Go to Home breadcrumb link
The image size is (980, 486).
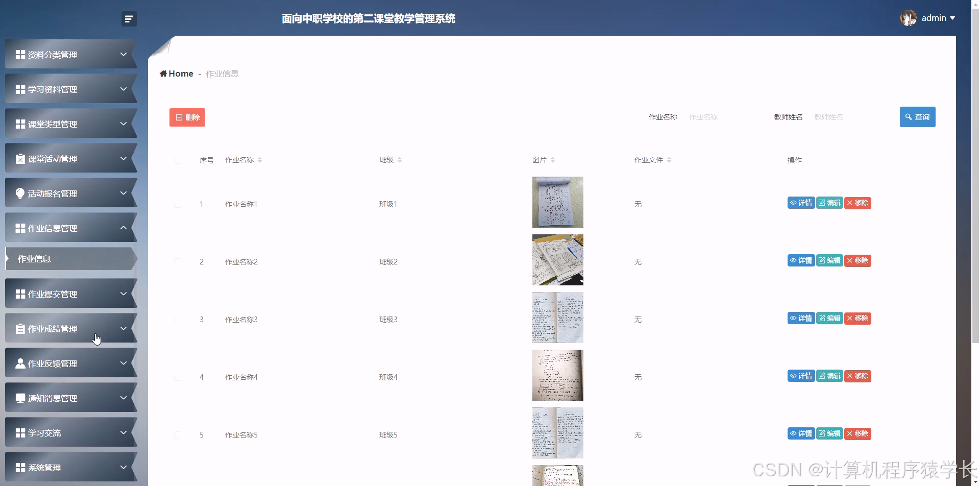pyautogui.click(x=177, y=74)
